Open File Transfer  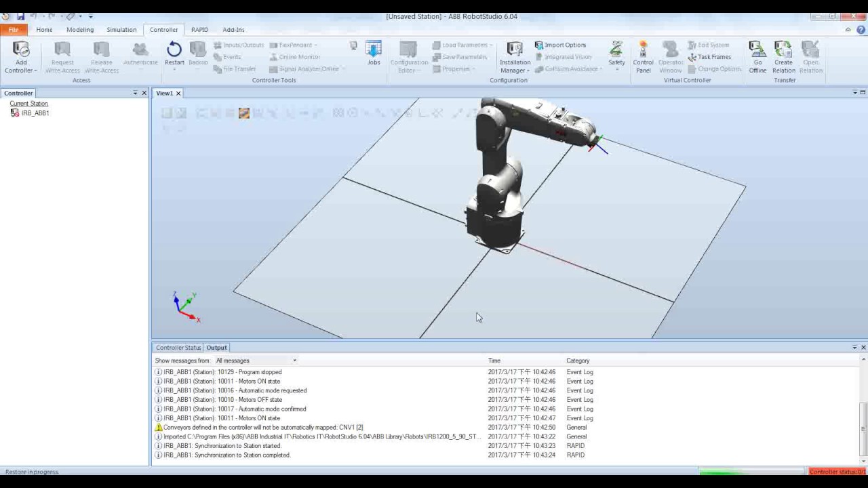[x=235, y=69]
